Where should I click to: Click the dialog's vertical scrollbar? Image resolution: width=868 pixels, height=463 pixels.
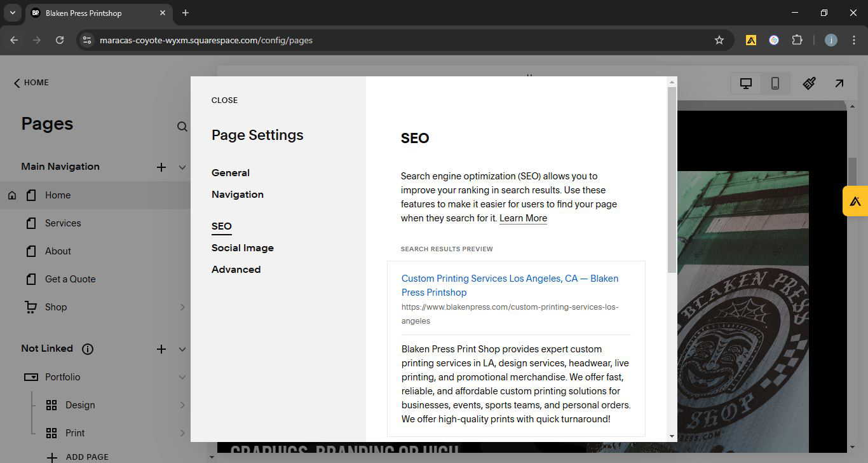(x=672, y=178)
